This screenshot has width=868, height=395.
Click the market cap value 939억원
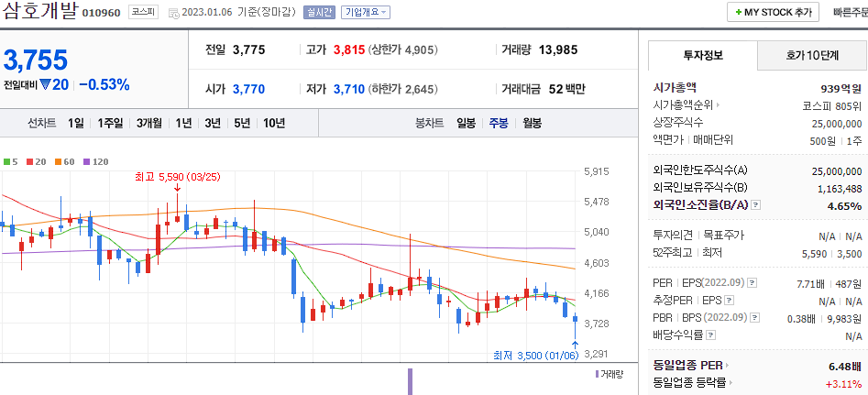coord(842,87)
